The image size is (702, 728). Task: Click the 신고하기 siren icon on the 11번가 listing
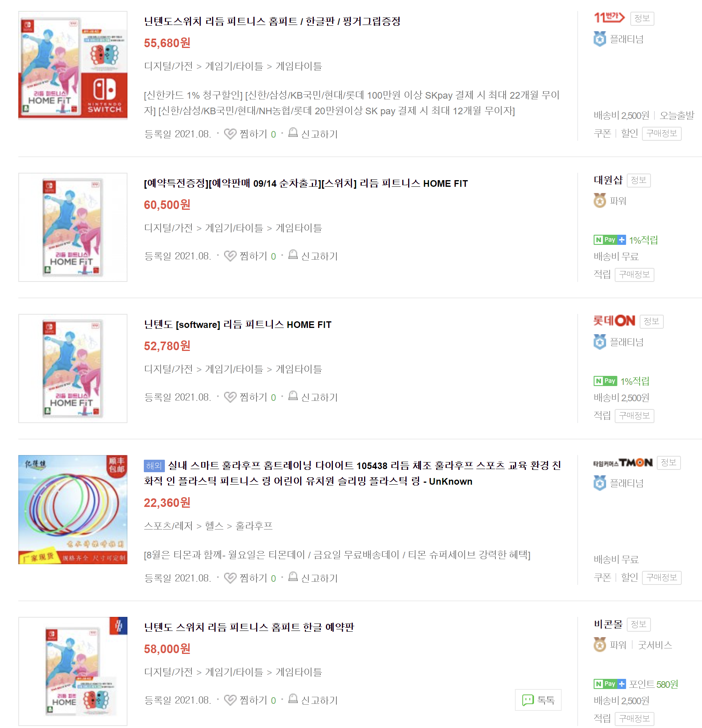click(293, 133)
